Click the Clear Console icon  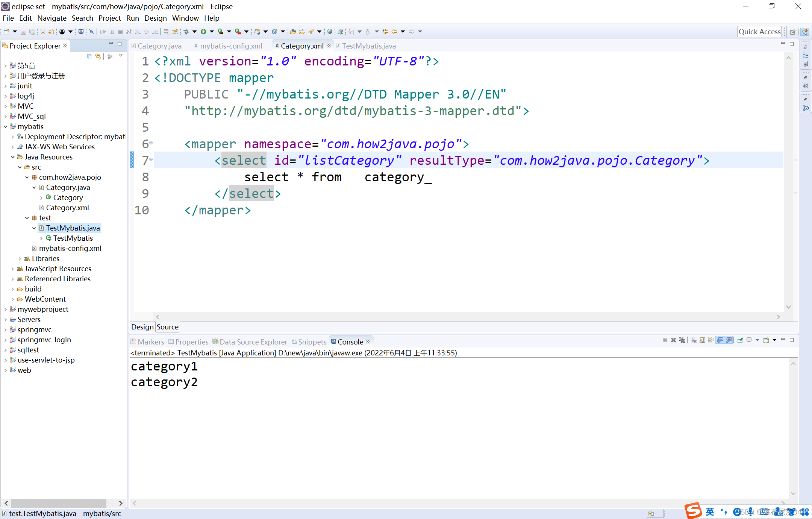(x=694, y=340)
